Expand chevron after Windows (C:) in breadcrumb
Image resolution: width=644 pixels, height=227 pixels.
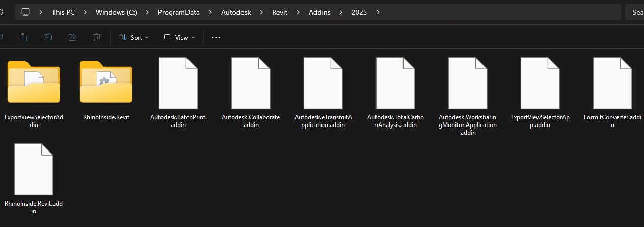[x=147, y=12]
